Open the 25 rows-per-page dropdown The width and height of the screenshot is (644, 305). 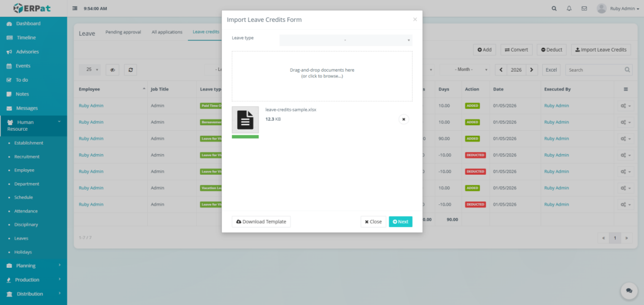pos(89,70)
